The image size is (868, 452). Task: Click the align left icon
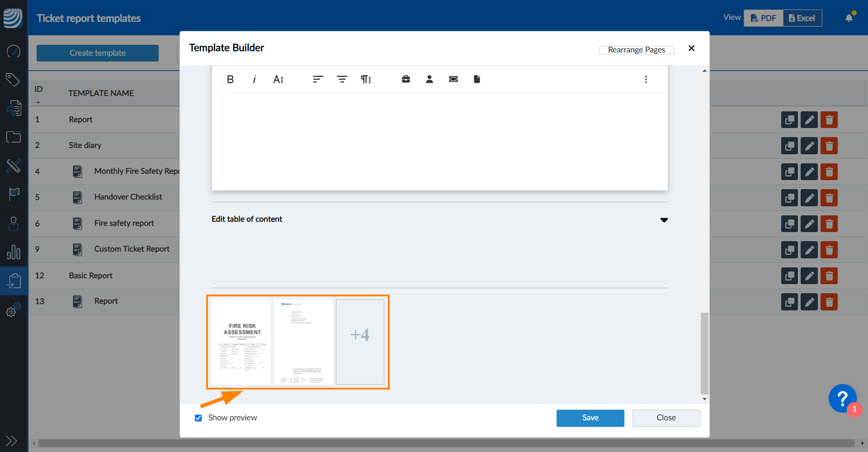(x=318, y=80)
